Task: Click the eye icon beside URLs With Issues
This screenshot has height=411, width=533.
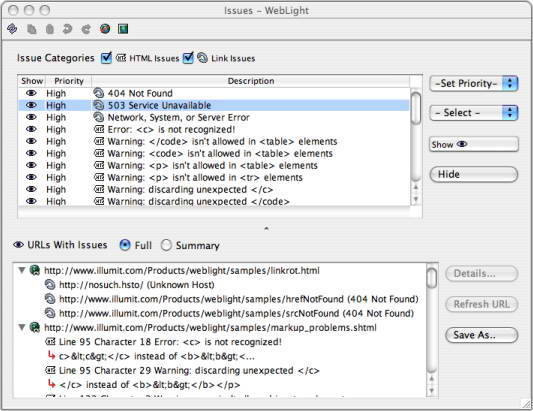Action: (x=18, y=245)
